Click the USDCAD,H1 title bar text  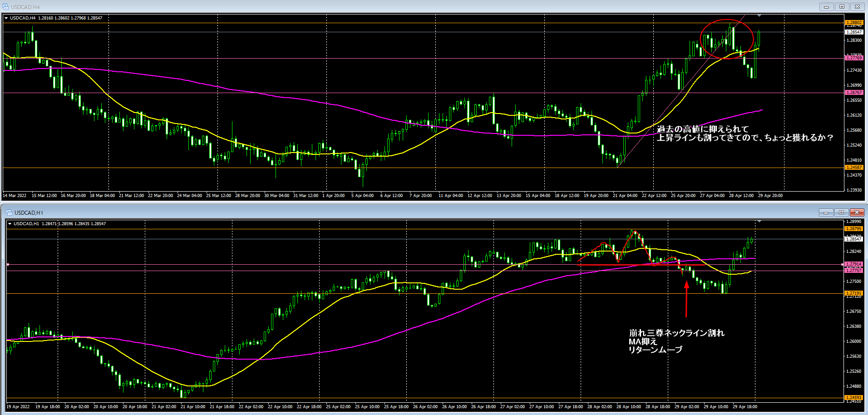tap(29, 213)
